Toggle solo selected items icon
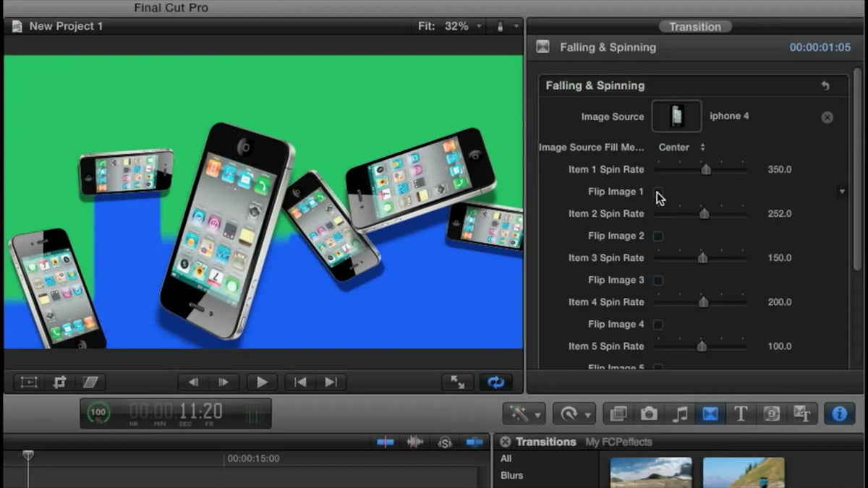This screenshot has width=868, height=488. point(445,442)
